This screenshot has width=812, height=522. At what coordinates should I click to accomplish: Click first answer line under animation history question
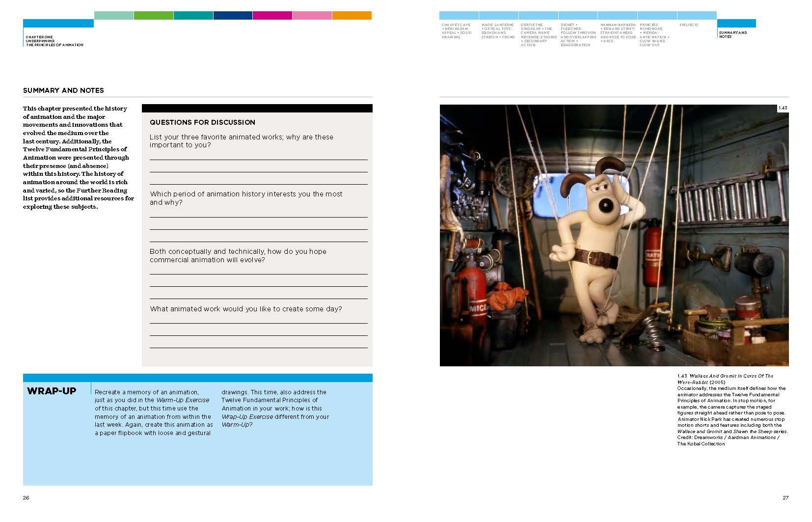pyautogui.click(x=259, y=217)
